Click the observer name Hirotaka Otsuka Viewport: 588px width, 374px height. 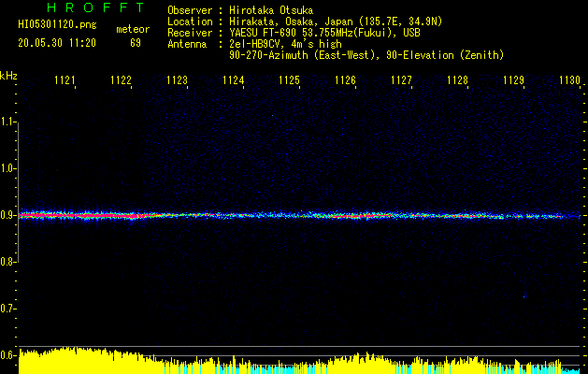[x=271, y=10]
